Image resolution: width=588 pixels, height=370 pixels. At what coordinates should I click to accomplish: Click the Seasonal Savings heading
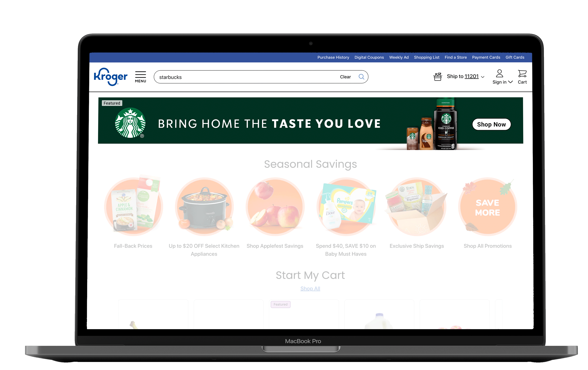click(x=310, y=164)
